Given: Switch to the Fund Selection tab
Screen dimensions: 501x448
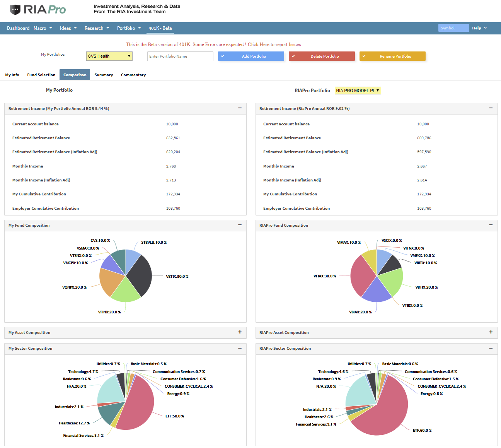Looking at the screenshot, I should click(41, 75).
